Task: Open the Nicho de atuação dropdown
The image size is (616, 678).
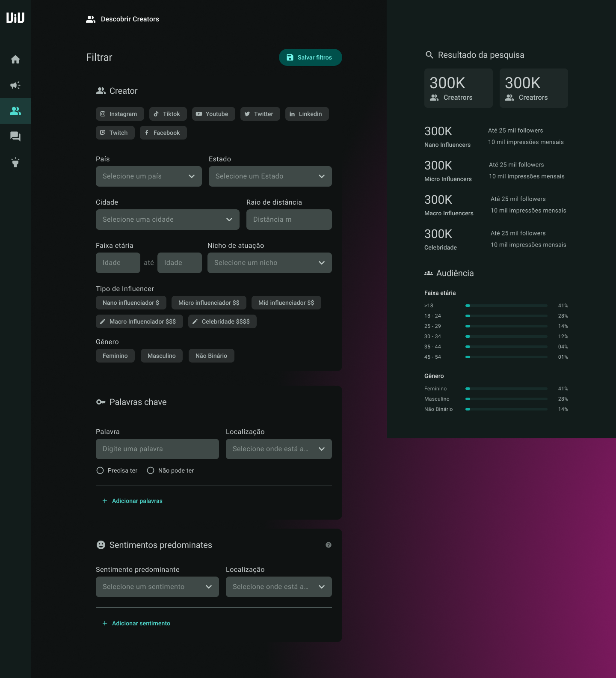Action: [269, 263]
